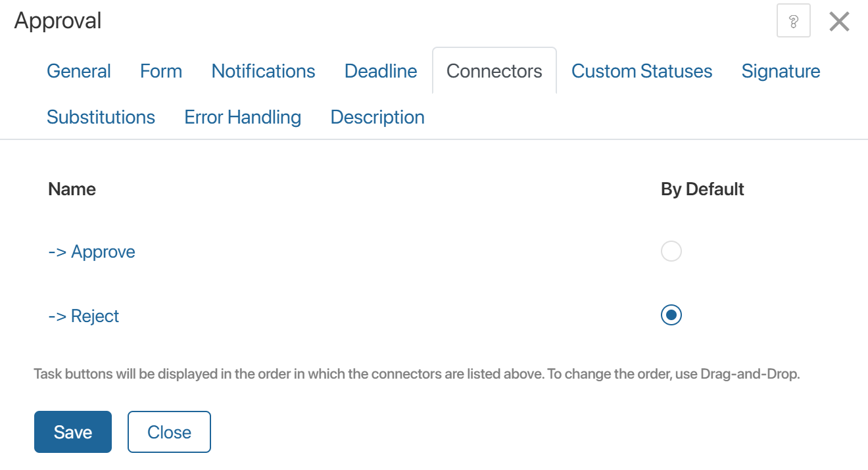The width and height of the screenshot is (868, 470).
Task: Open the Custom Statuses tab
Action: click(x=642, y=71)
